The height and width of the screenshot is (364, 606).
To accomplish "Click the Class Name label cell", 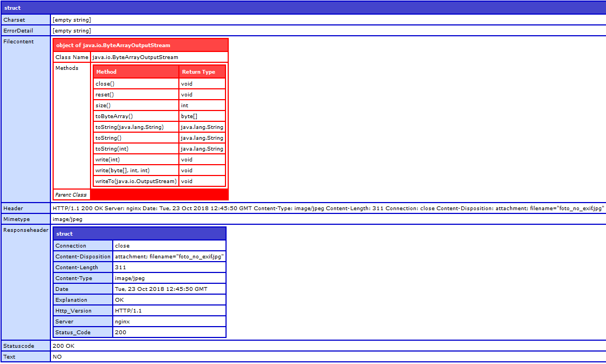I will point(72,57).
